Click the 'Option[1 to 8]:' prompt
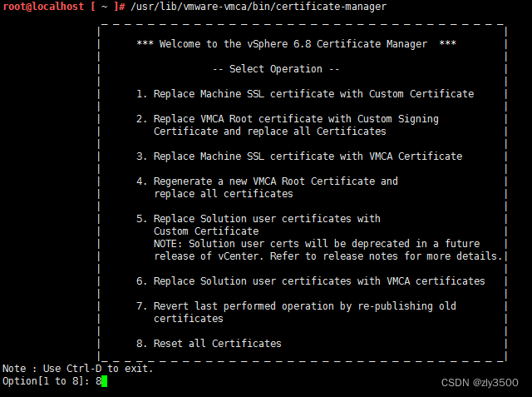 (x=46, y=381)
